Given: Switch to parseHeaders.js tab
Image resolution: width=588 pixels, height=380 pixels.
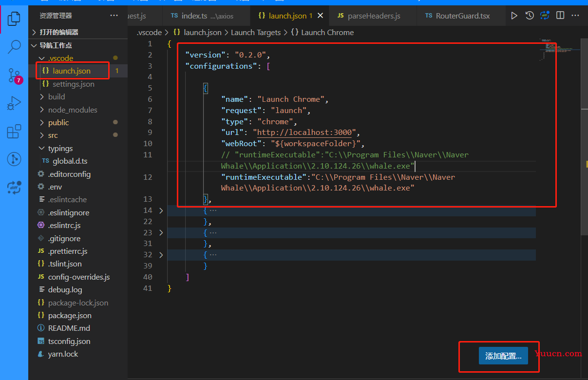Looking at the screenshot, I should pyautogui.click(x=373, y=16).
